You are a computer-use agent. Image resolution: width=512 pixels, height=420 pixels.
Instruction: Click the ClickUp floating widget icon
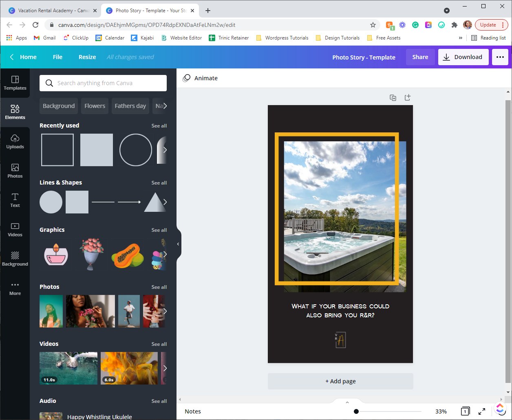tap(500, 408)
